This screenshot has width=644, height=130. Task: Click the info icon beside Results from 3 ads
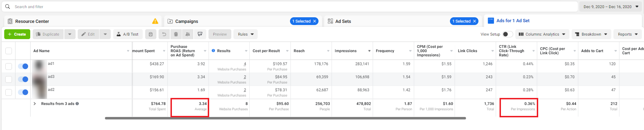click(77, 104)
